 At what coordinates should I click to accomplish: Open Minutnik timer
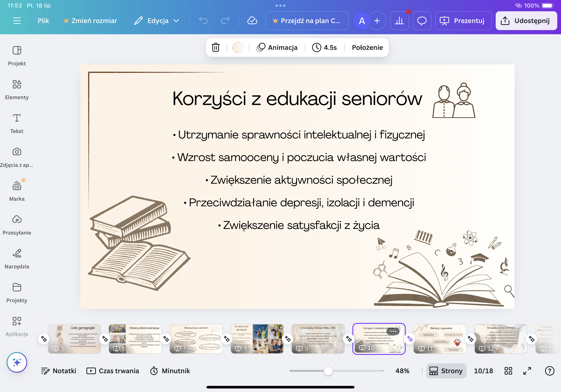tap(170, 371)
